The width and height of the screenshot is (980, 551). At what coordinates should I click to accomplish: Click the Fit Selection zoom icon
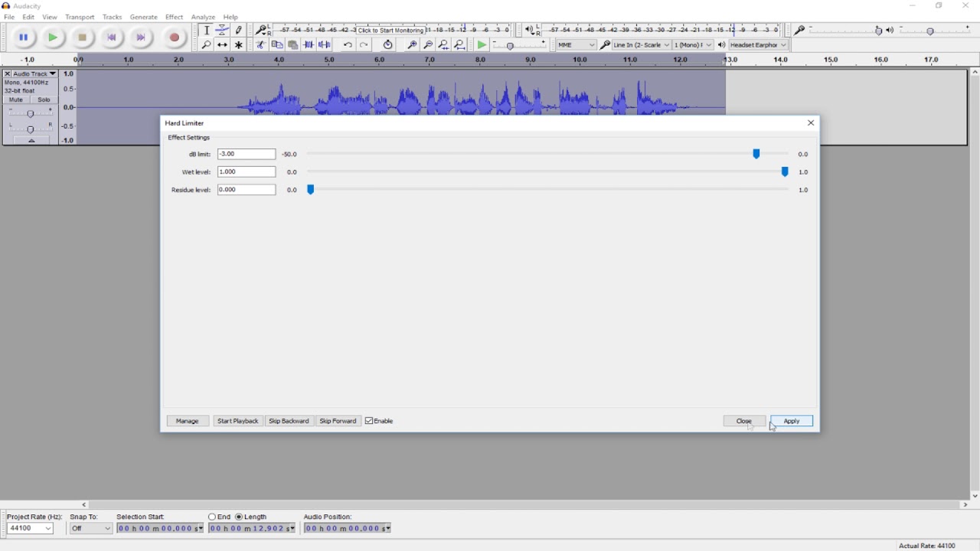[x=444, y=45]
